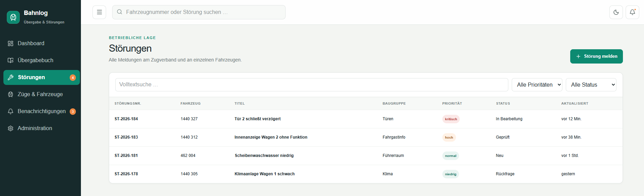644x196 pixels.
Task: Click the Züge & Fahrzeuge train icon
Action: click(x=11, y=94)
